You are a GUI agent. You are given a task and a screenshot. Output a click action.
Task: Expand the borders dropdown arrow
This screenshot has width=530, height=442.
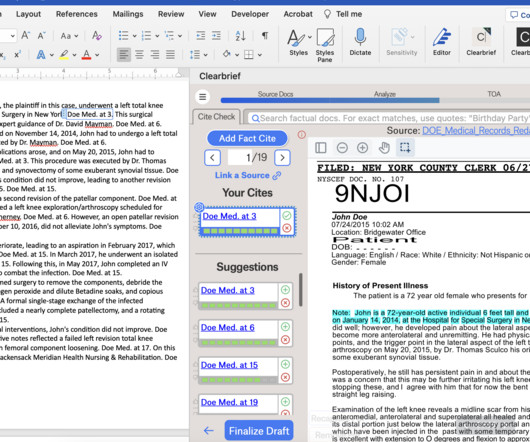[260, 55]
